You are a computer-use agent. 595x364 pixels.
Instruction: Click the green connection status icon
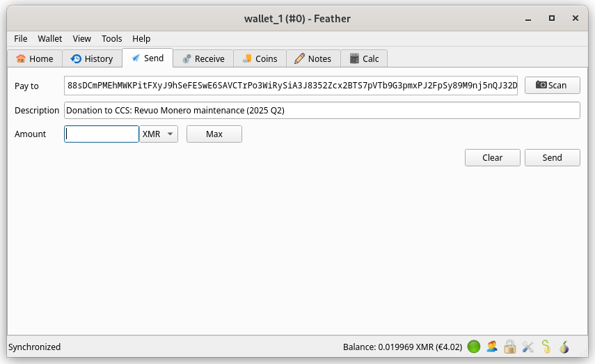click(474, 347)
